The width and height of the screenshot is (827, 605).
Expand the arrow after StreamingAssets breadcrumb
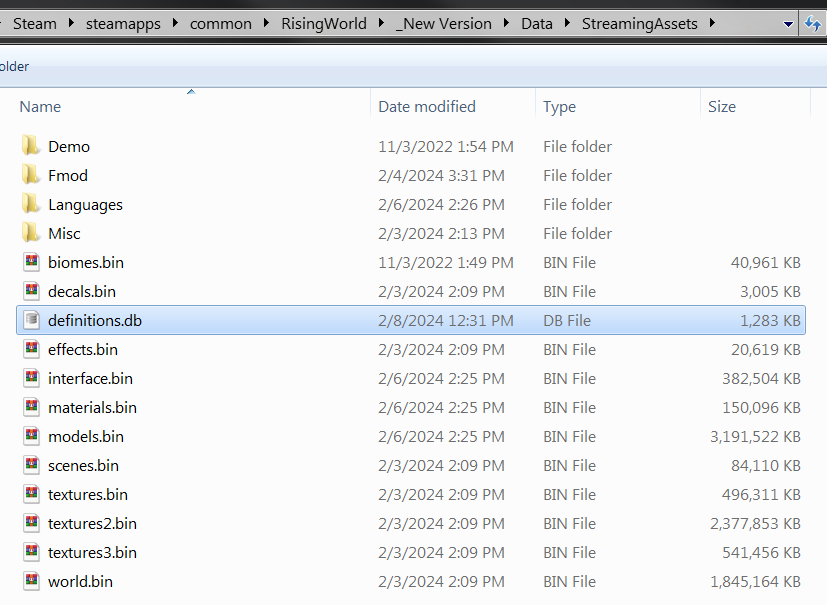click(x=713, y=23)
